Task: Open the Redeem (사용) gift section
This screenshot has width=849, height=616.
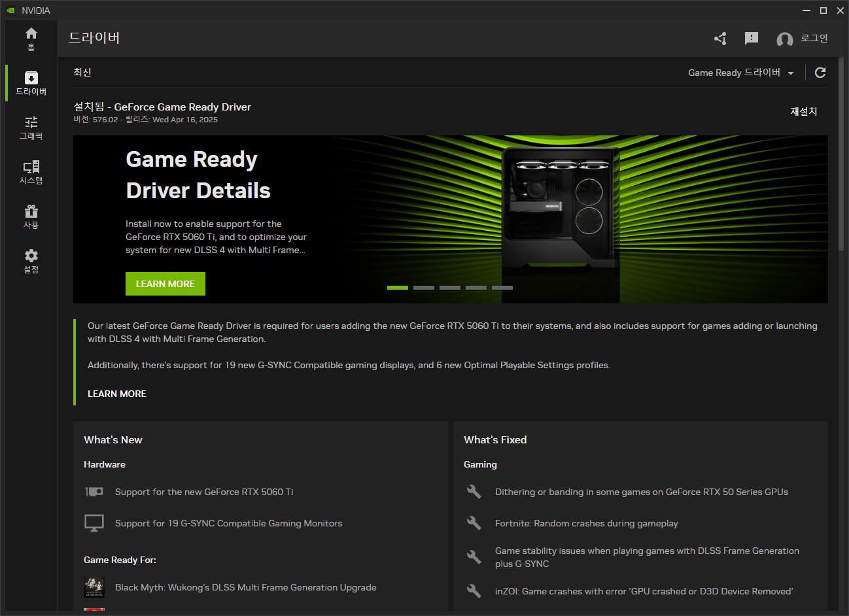Action: (x=31, y=217)
